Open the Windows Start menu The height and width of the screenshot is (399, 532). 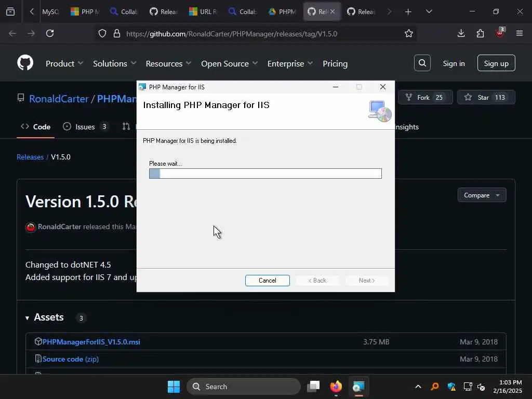pos(174,387)
